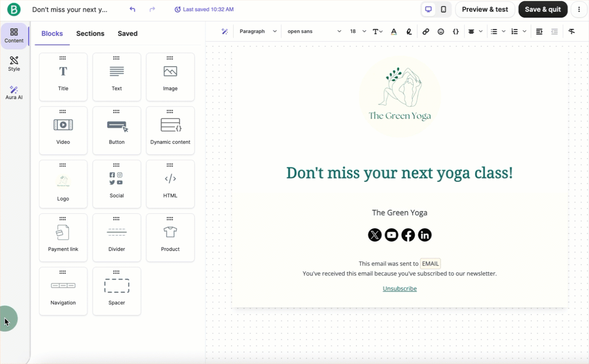Switch to mobile preview mode

[x=443, y=9]
